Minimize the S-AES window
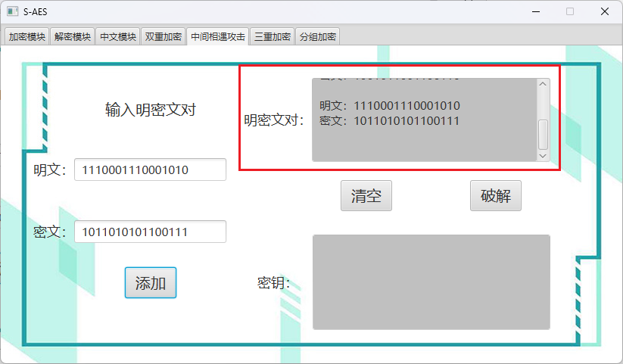623x364 pixels. 535,11
